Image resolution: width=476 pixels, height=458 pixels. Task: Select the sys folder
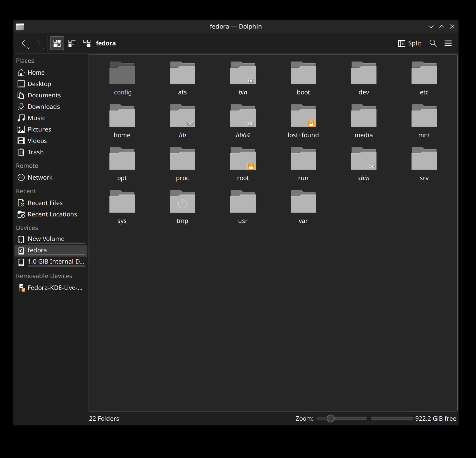[122, 207]
